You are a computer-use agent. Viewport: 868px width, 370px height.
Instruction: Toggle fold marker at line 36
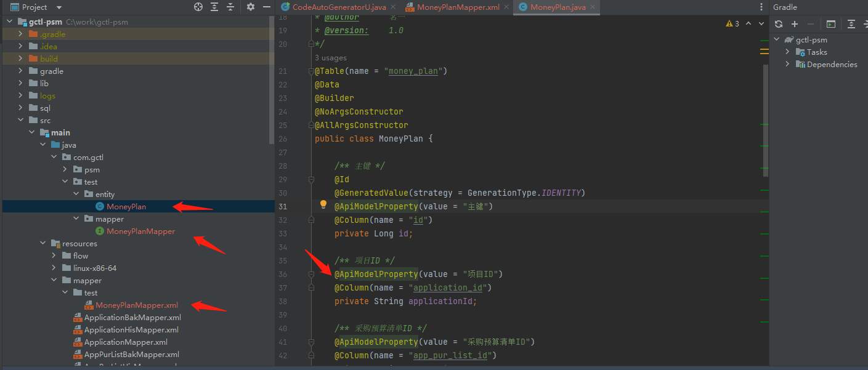point(312,275)
